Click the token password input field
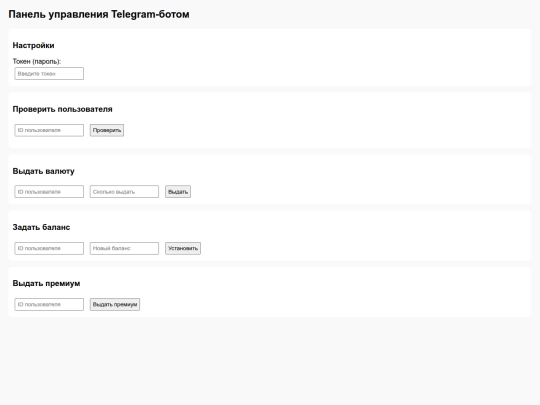Screen dimensions: 540x405 [x=49, y=73]
